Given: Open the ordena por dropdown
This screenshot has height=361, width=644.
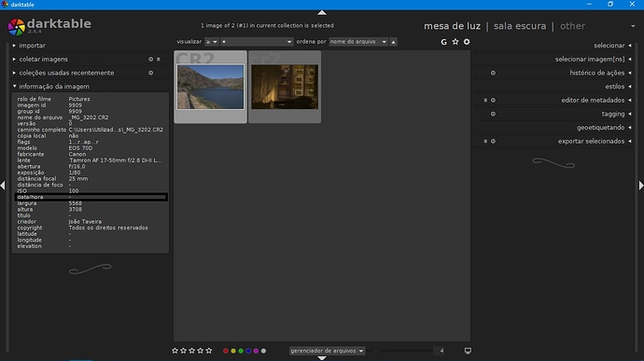Looking at the screenshot, I should (358, 42).
